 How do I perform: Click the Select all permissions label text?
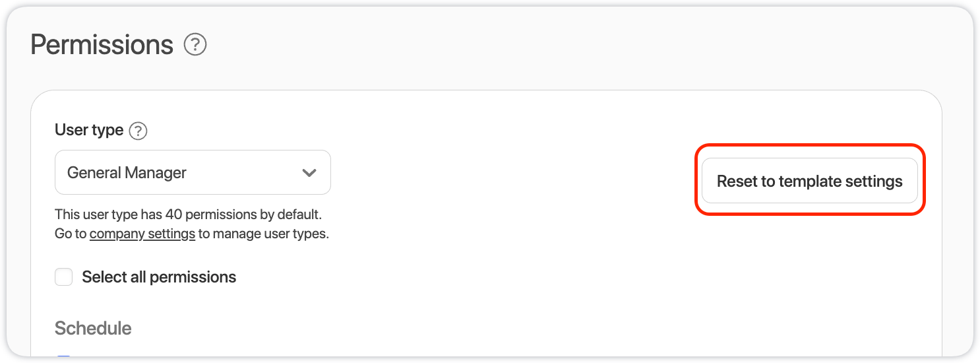[159, 277]
